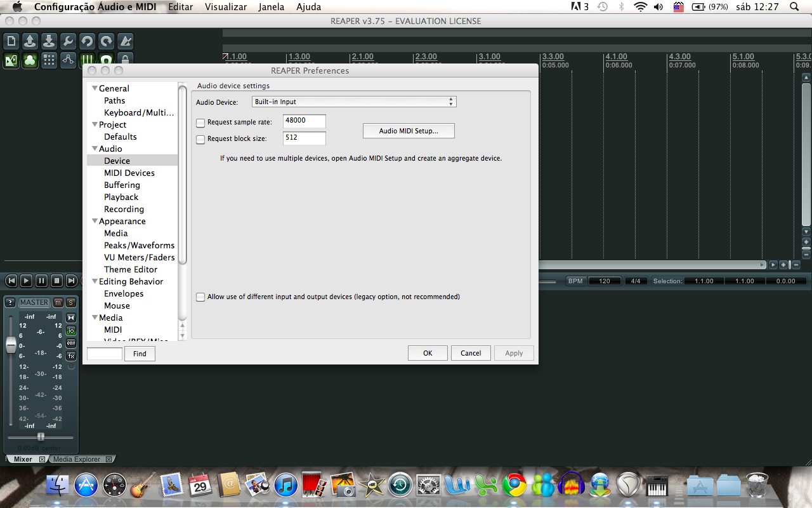Image resolution: width=812 pixels, height=508 pixels.
Task: Click the Undo toolbar icon
Action: 87,42
